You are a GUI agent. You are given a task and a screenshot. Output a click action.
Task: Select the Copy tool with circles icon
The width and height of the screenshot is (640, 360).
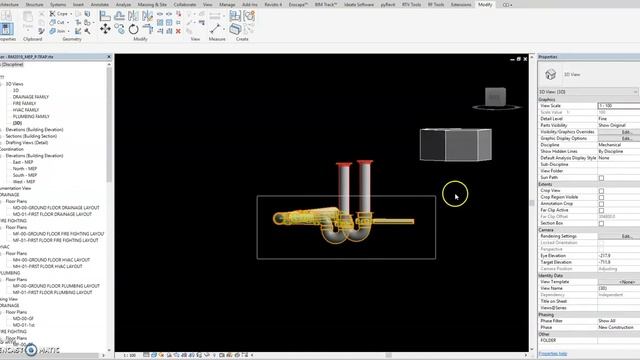click(119, 29)
